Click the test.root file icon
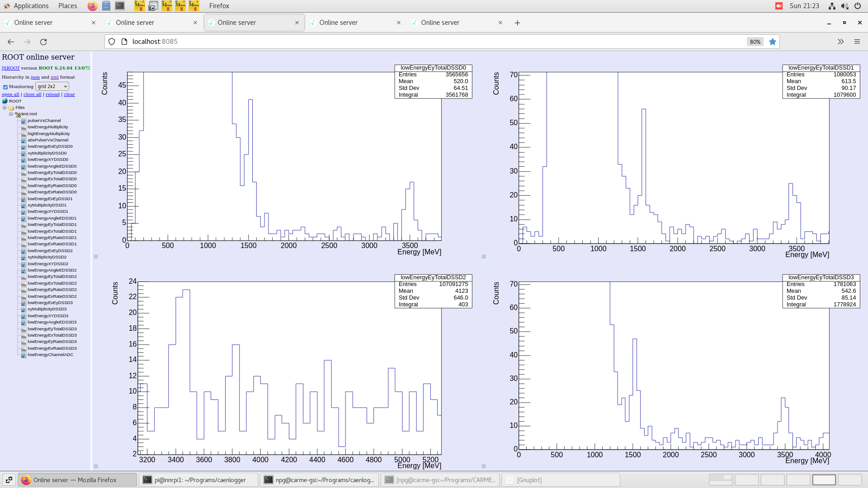The height and width of the screenshot is (488, 868). pyautogui.click(x=18, y=114)
